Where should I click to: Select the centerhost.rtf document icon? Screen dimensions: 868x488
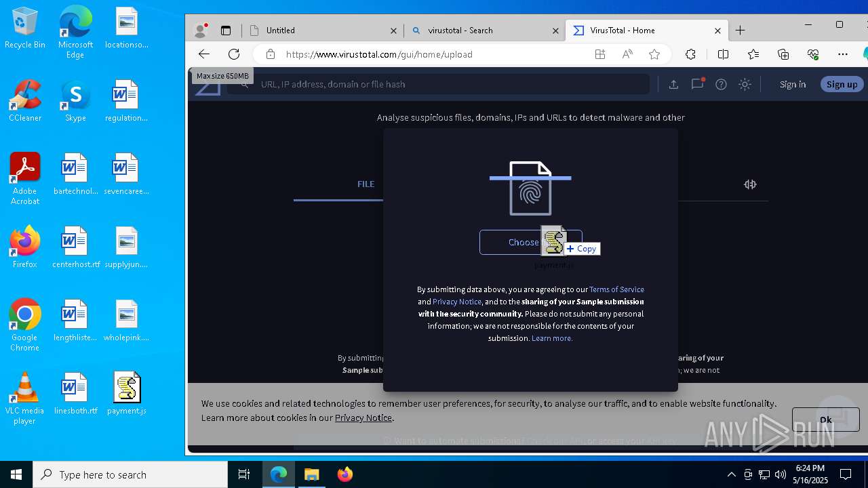tap(75, 247)
